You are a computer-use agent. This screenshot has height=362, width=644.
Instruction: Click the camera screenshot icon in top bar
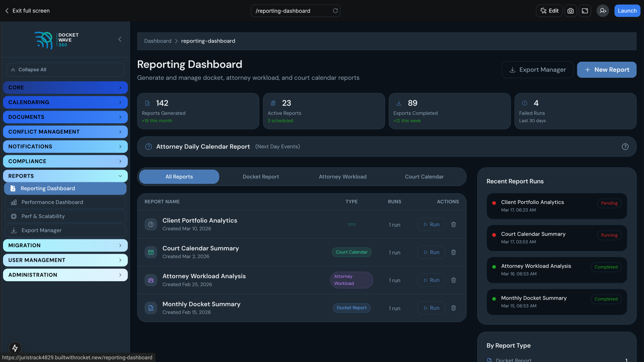pos(570,11)
